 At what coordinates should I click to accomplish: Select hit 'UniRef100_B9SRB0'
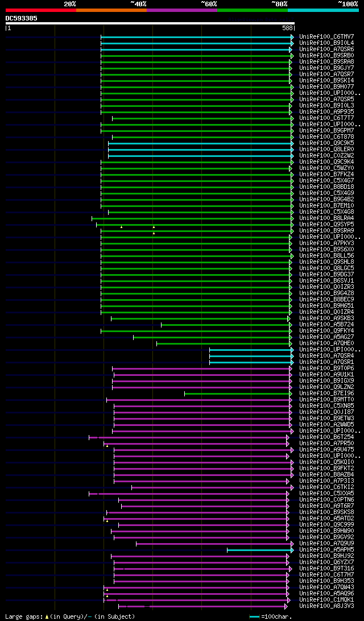tap(326, 56)
